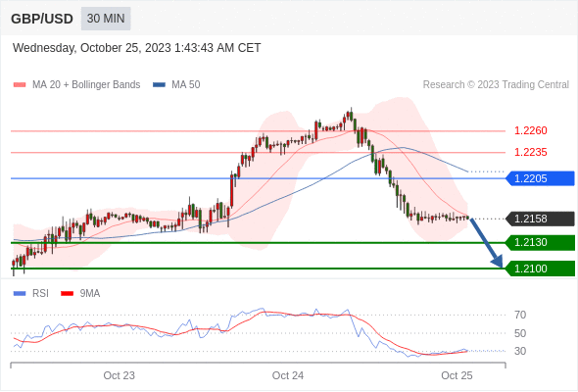Click the Oct 24 date axis label
The height and width of the screenshot is (392, 578).
pyautogui.click(x=288, y=375)
